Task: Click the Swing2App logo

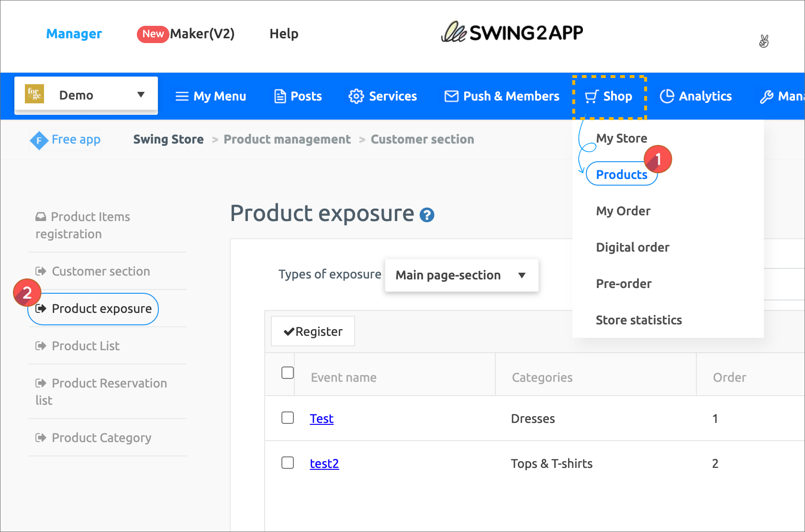Action: tap(512, 33)
